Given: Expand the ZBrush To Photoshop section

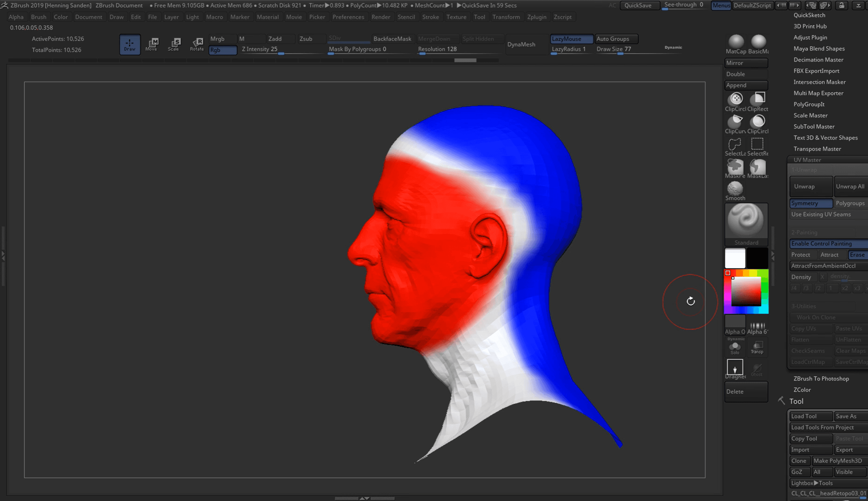Looking at the screenshot, I should coord(821,378).
